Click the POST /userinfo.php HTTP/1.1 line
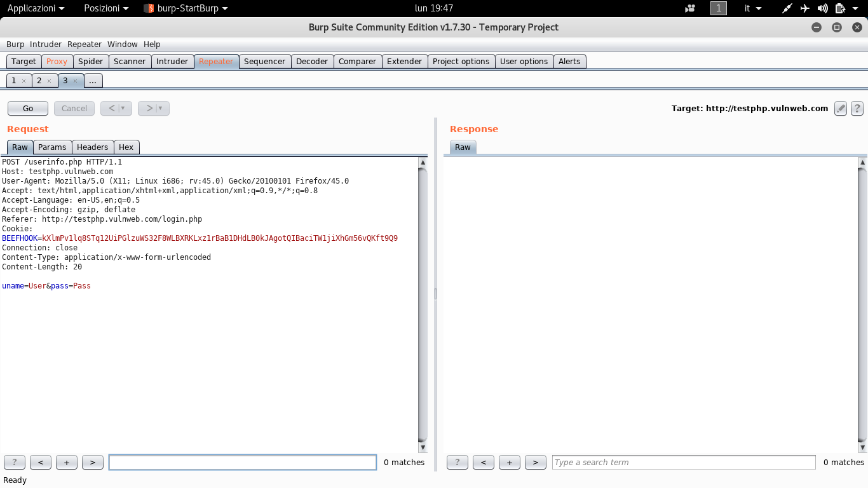Screen dimensions: 868x488 click(x=62, y=162)
